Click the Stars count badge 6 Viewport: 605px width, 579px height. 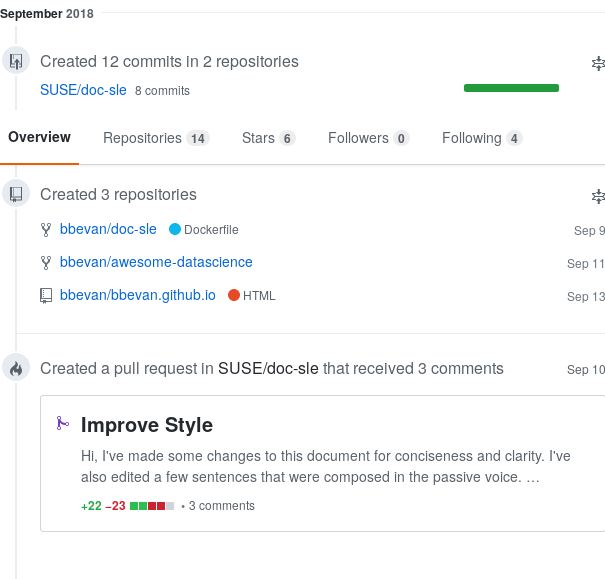pyautogui.click(x=287, y=138)
